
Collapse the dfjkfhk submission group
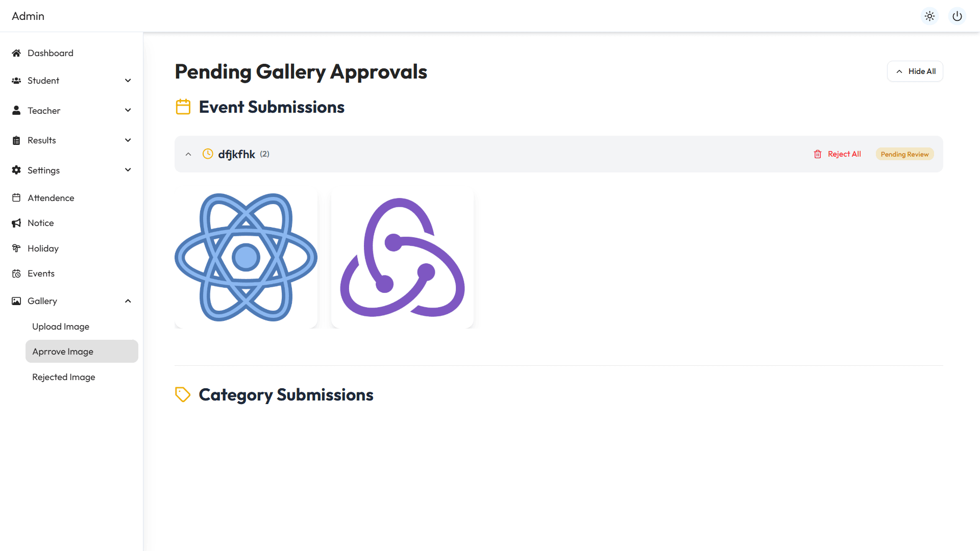click(188, 154)
